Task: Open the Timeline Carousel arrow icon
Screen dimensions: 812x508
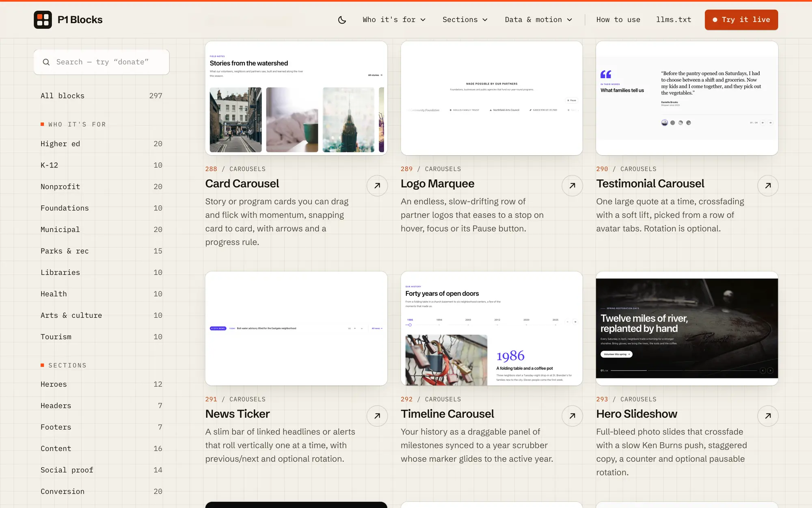Action: coord(572,416)
